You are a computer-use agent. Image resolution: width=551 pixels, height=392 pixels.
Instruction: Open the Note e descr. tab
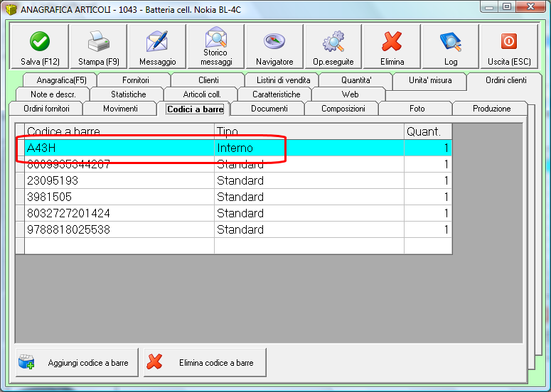53,94
